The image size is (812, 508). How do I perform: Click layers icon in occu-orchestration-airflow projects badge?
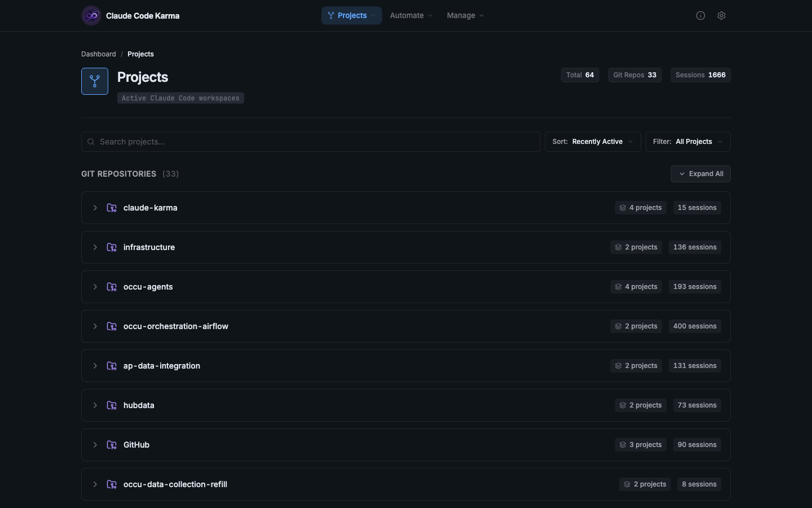pos(618,326)
